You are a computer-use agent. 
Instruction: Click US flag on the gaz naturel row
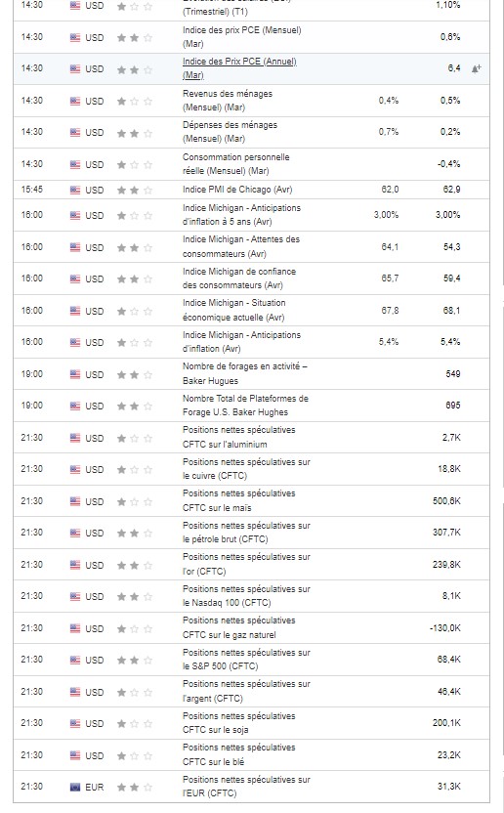tap(75, 628)
